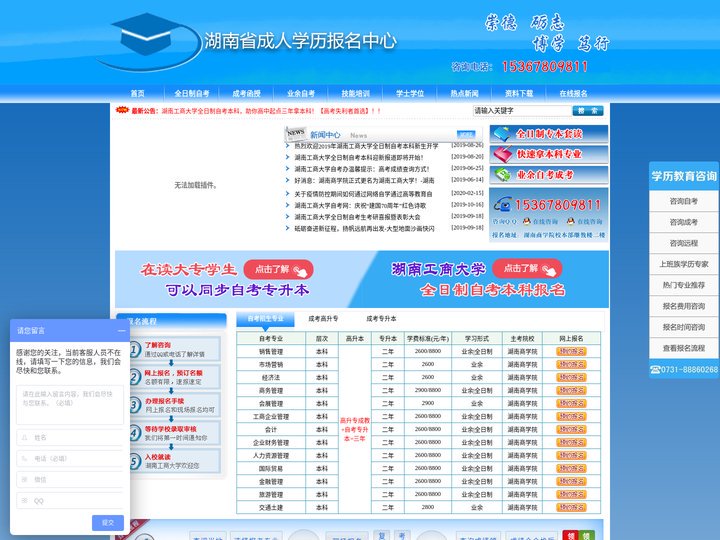Viewport: 720px width, 540px height.
Task: Open news 高考成绩查询方式 article
Action: (362, 169)
